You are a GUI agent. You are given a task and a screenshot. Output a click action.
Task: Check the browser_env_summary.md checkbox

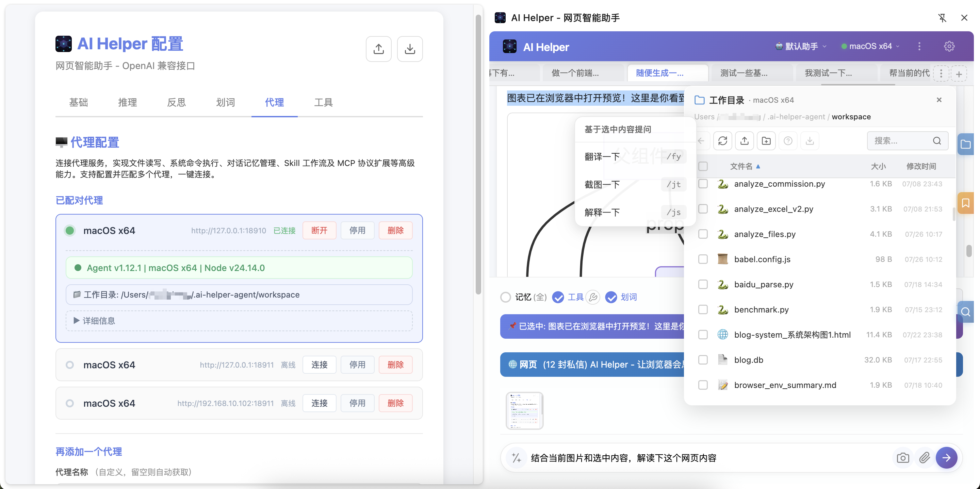pyautogui.click(x=703, y=385)
